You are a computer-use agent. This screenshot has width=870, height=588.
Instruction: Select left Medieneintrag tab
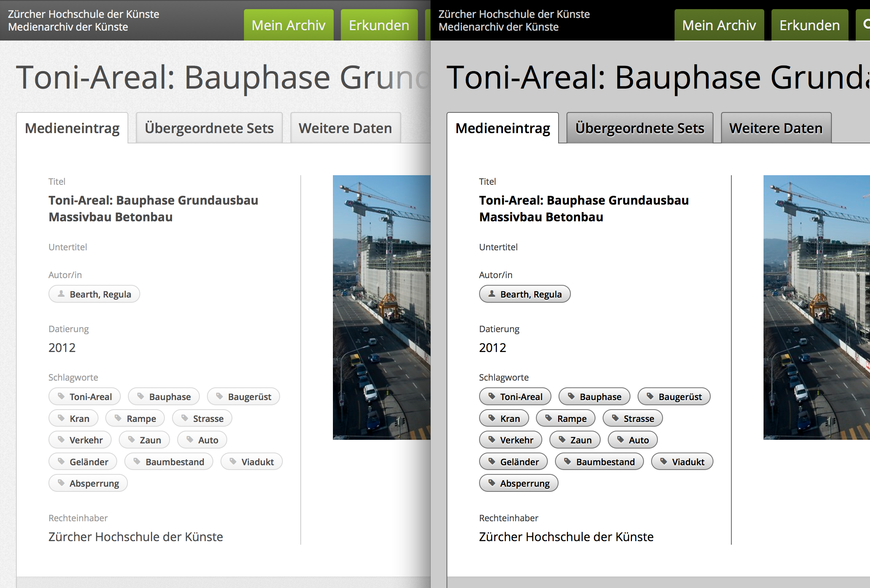72,128
